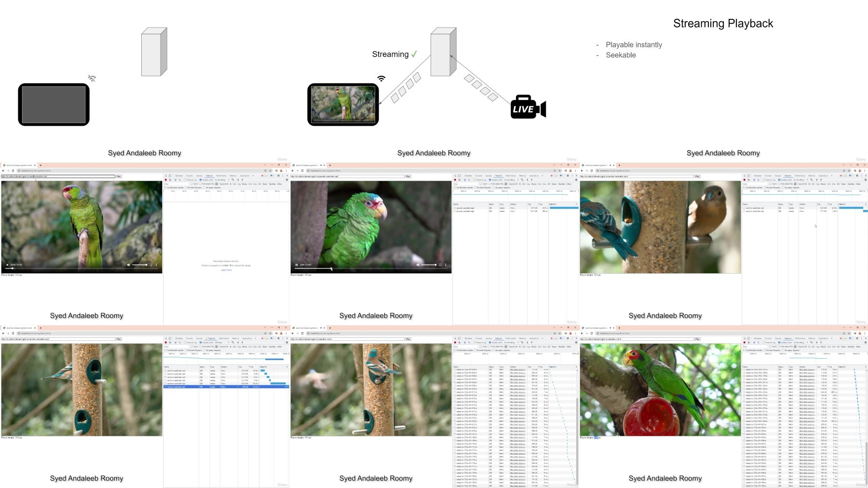Click Learn more link in parrot-on-perch DevTools
The image size is (868, 488).
(x=226, y=270)
